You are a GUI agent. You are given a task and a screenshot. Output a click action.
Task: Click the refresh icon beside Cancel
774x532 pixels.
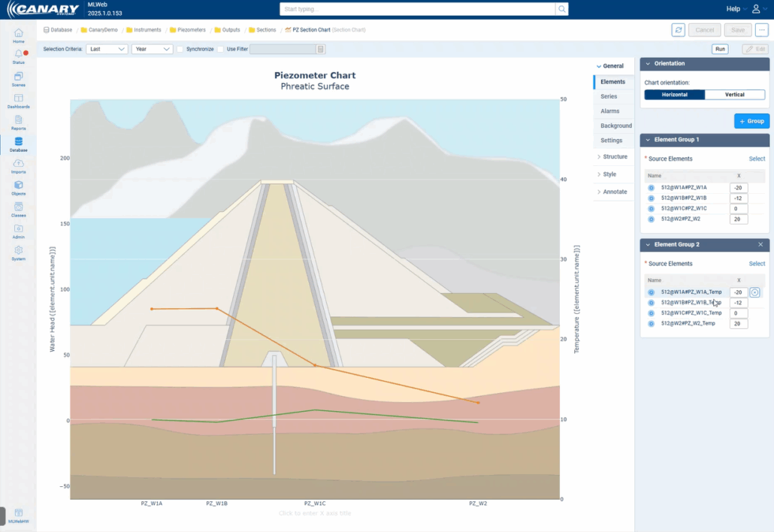(x=678, y=30)
